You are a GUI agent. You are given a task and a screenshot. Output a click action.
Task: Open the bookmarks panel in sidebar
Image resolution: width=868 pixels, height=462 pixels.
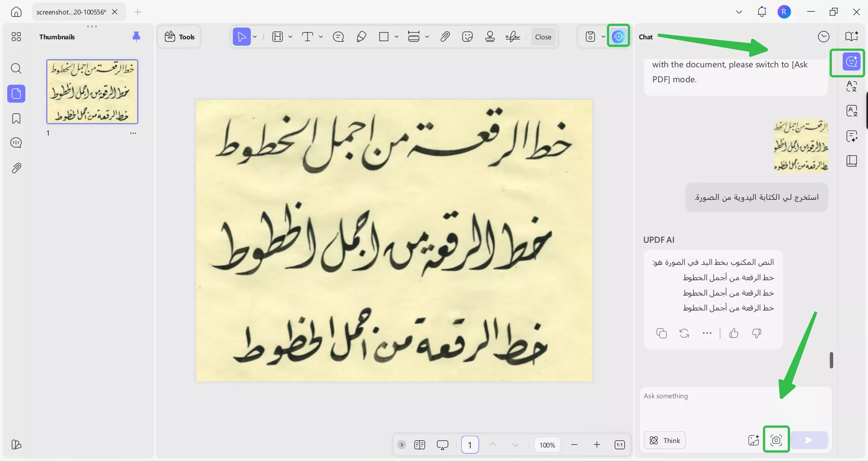click(16, 118)
